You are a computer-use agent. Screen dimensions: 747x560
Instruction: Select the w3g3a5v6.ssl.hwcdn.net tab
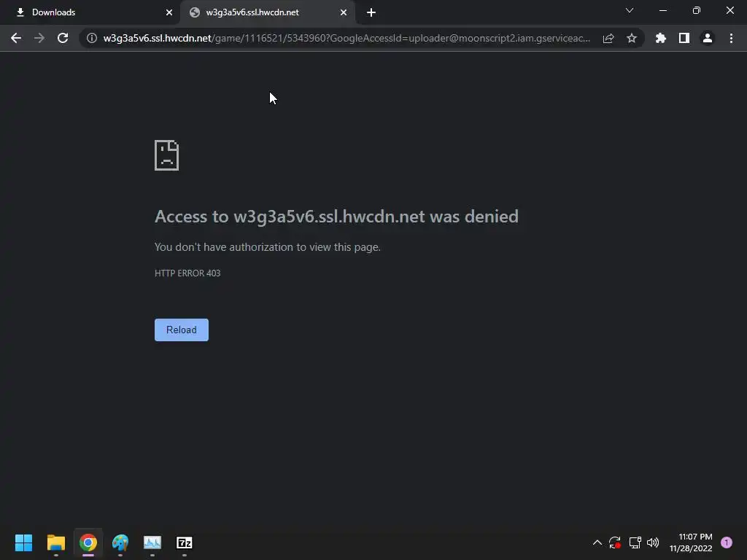click(267, 12)
